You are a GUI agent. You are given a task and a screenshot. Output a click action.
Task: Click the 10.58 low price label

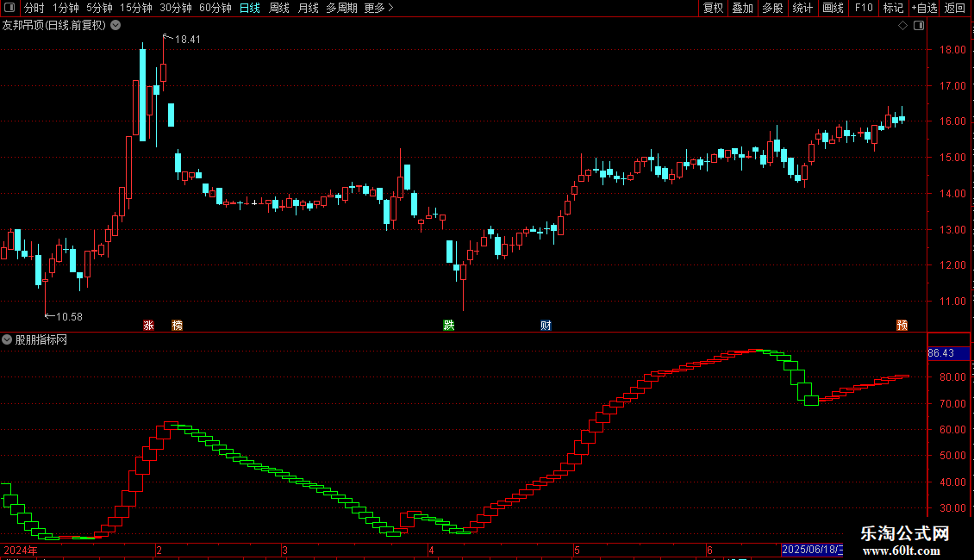tap(69, 317)
